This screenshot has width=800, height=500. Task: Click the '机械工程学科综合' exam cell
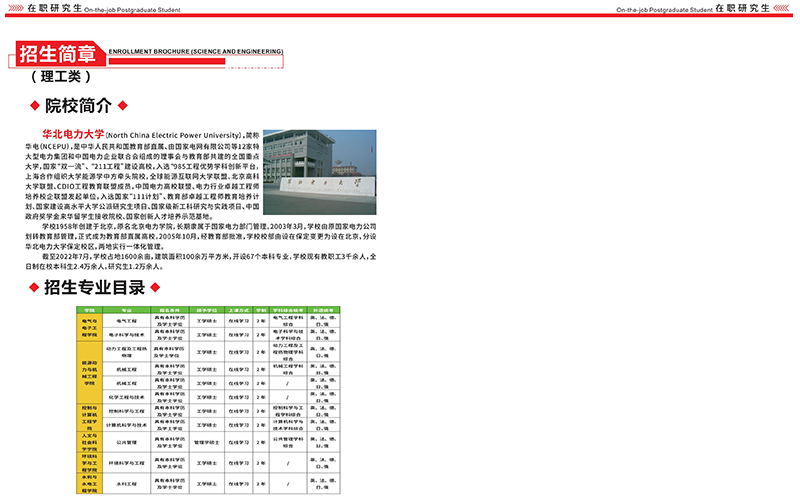(x=288, y=369)
